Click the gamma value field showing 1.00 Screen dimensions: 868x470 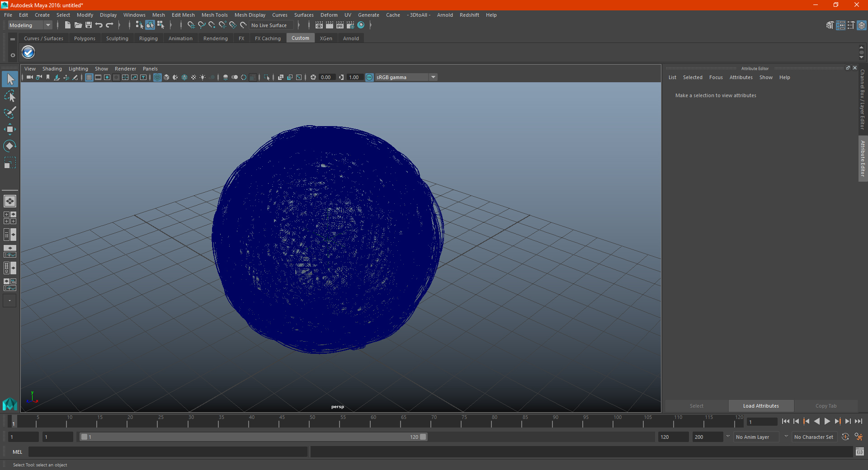355,77
